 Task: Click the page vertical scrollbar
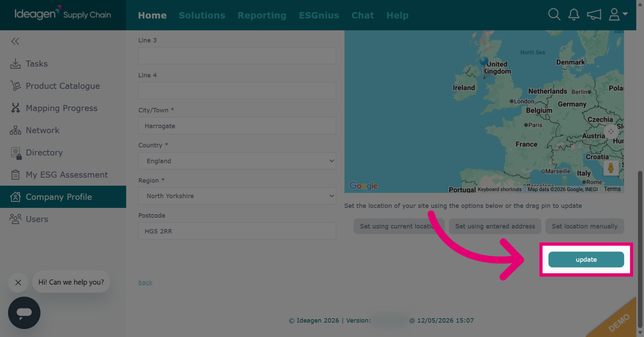point(640,249)
